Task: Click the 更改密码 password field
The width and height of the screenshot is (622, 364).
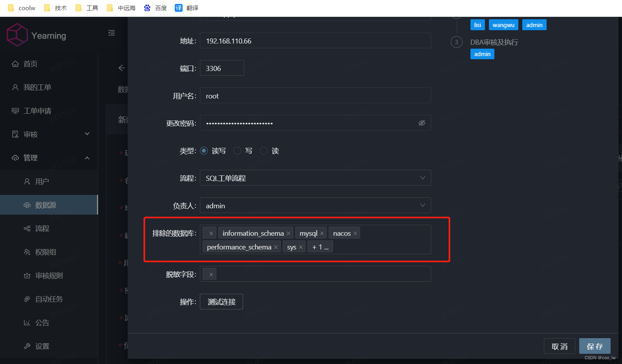Action: pos(315,123)
